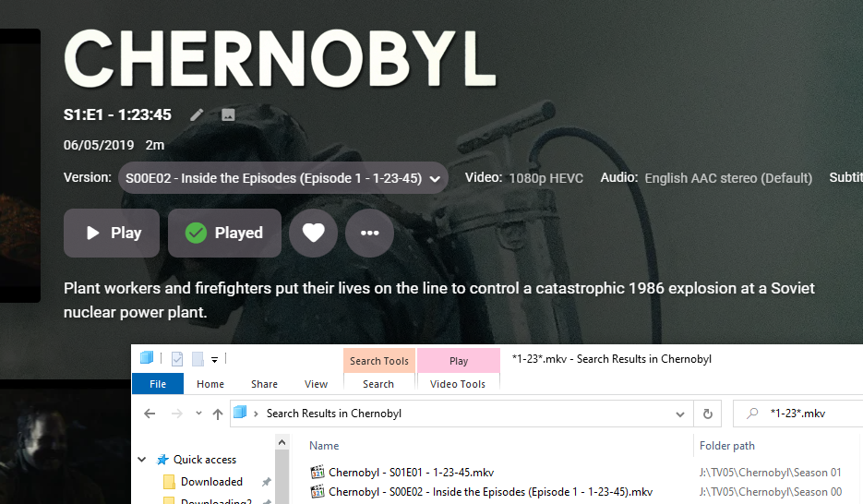
Task: Click the quick access Properties checkmark icon
Action: click(x=177, y=359)
